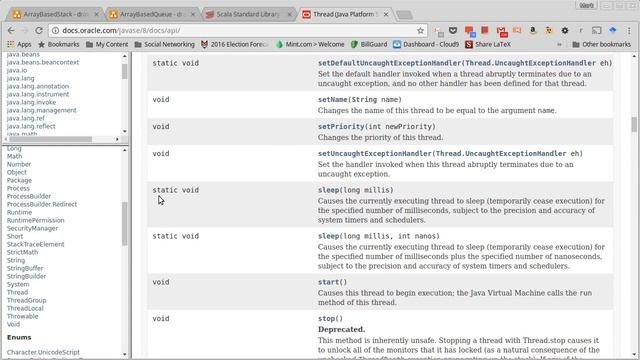This screenshot has width=640, height=360.
Task: Open the java.lang.management package link
Action: coord(41,110)
